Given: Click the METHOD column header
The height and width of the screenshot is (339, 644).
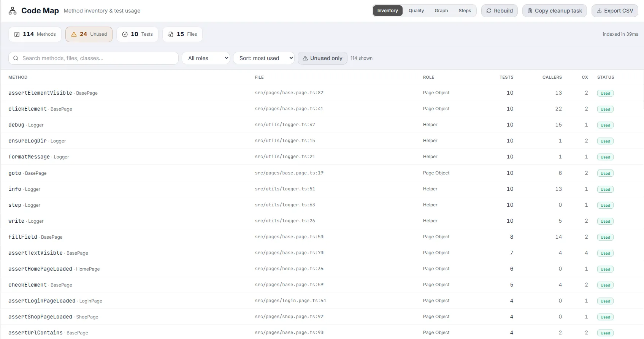Looking at the screenshot, I should tap(18, 77).
